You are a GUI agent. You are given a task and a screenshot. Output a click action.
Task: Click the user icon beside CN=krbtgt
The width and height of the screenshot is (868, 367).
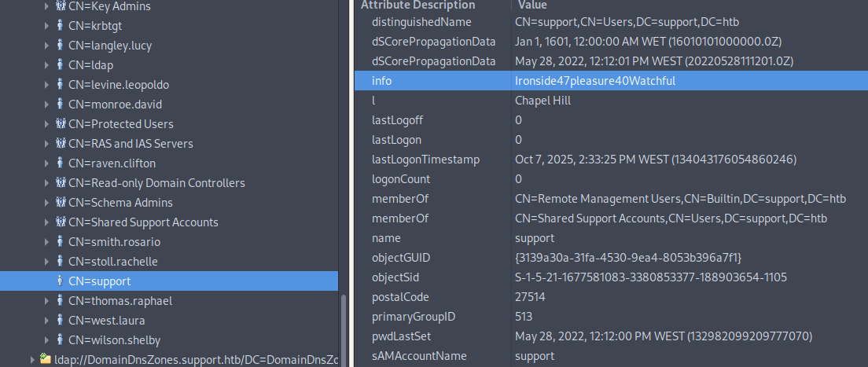[61, 26]
